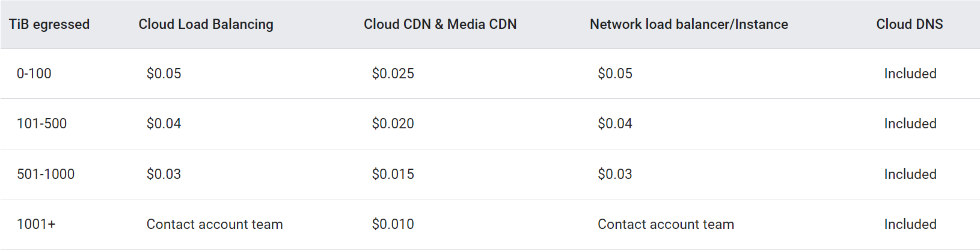Screen dimensions: 980x250
Task: Select the $0.010 Cloud CDN price
Action: point(393,224)
